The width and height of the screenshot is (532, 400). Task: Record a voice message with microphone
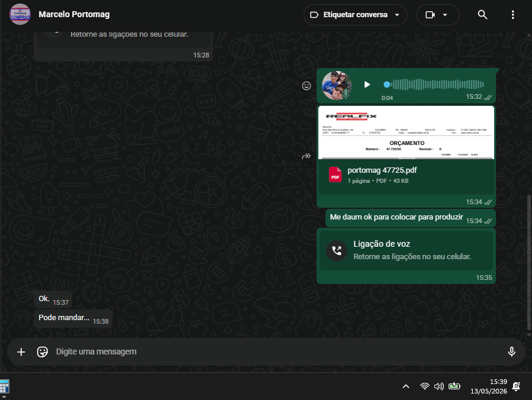[x=512, y=352]
